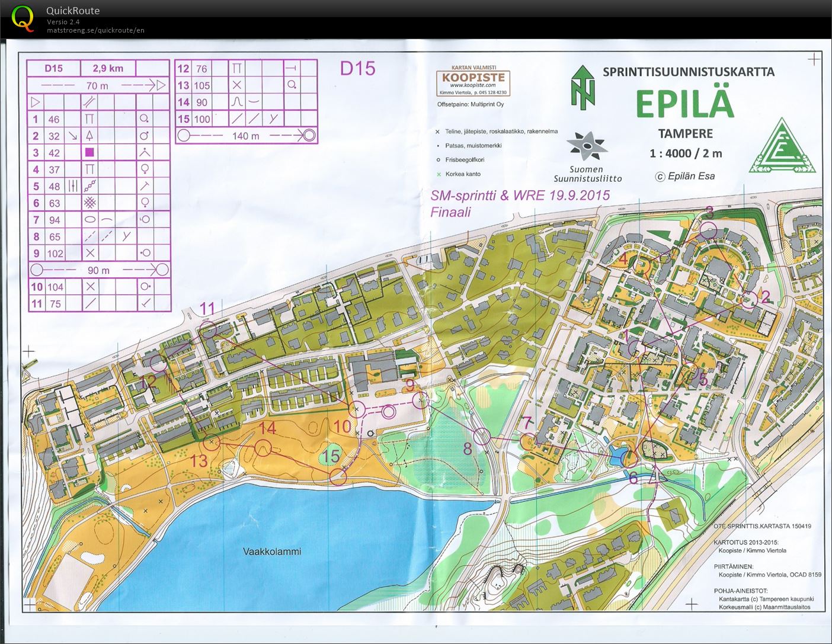
Task: Click the 1 : 4000 / 2 m scale text
Action: click(684, 152)
